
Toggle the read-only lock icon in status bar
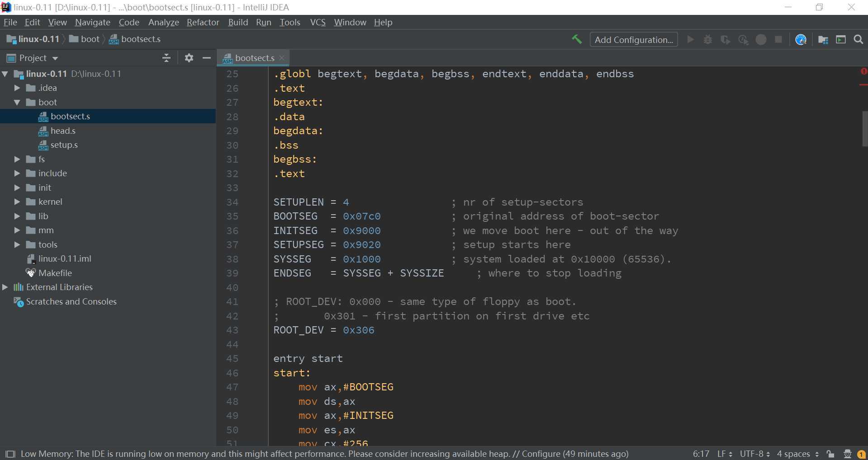click(x=830, y=454)
